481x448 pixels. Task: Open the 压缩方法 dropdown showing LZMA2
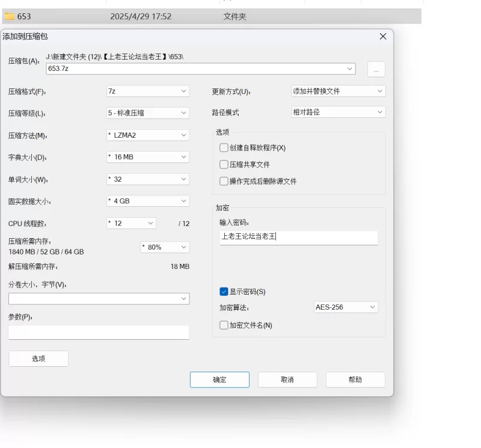click(x=147, y=135)
